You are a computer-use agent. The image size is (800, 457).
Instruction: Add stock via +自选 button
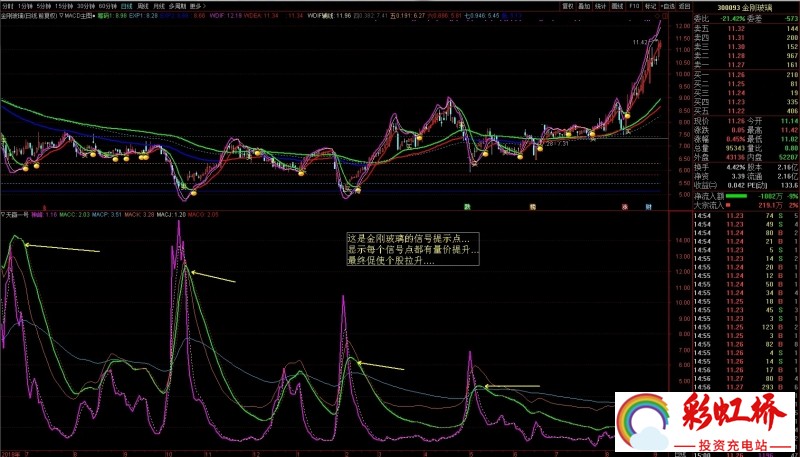667,7
